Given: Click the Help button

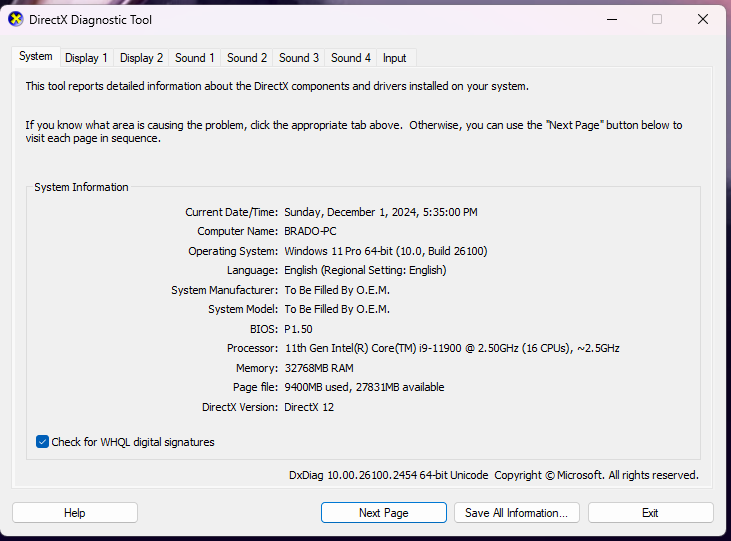Looking at the screenshot, I should (x=75, y=513).
